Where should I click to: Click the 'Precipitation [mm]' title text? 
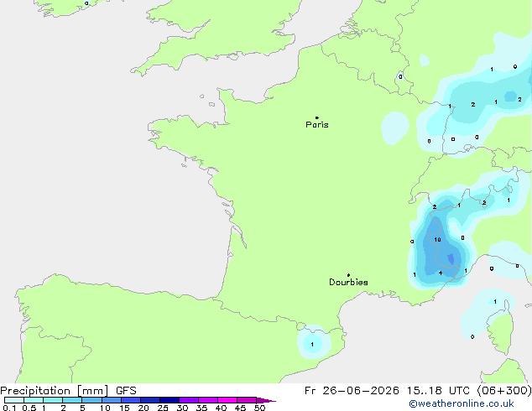[x=55, y=391]
